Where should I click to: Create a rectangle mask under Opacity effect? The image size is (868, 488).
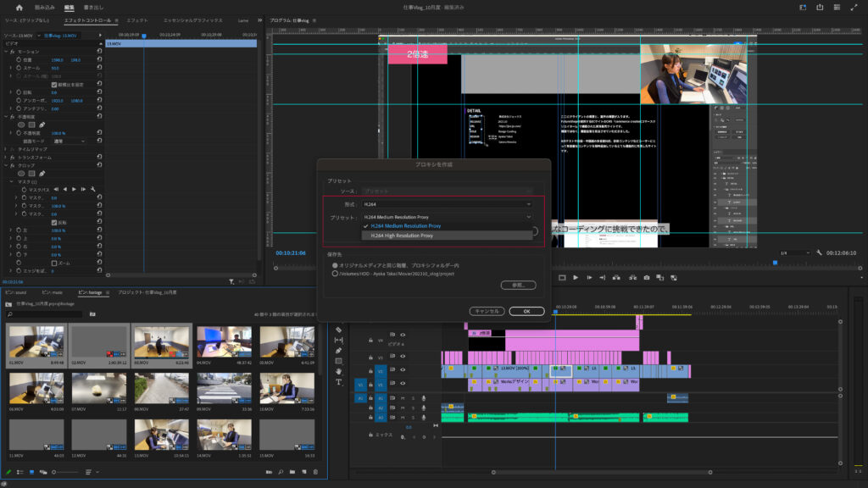(31, 125)
